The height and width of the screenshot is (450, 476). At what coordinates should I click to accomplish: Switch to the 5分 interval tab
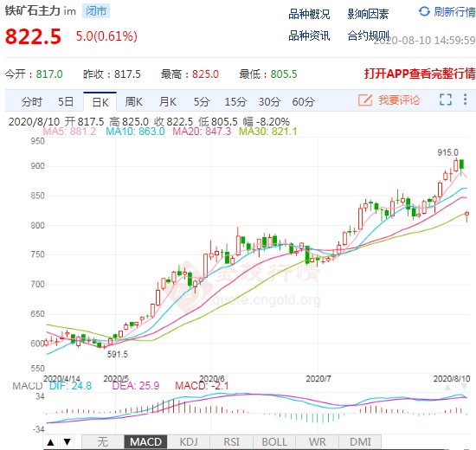click(x=202, y=101)
